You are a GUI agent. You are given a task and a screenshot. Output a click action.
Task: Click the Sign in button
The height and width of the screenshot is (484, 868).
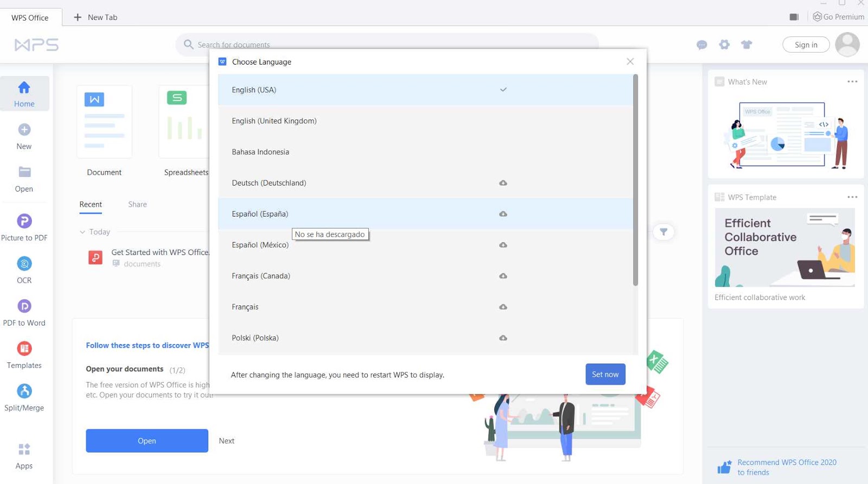coord(806,44)
